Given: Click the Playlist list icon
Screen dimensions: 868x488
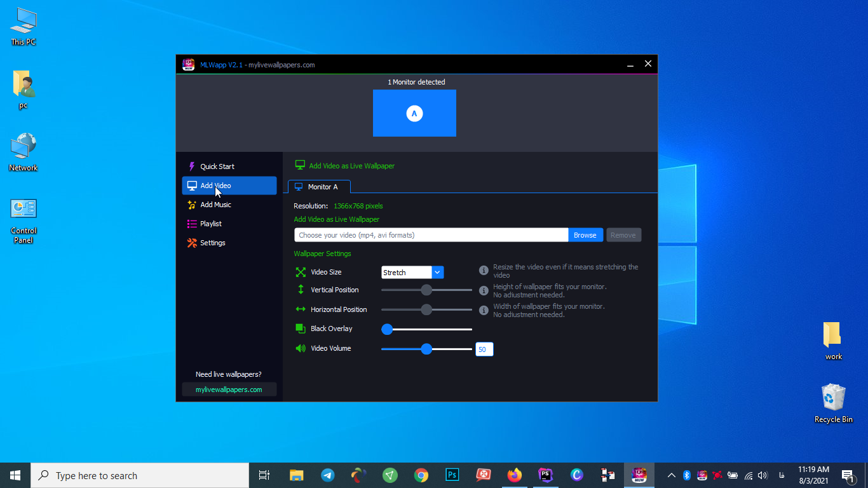Looking at the screenshot, I should (192, 224).
